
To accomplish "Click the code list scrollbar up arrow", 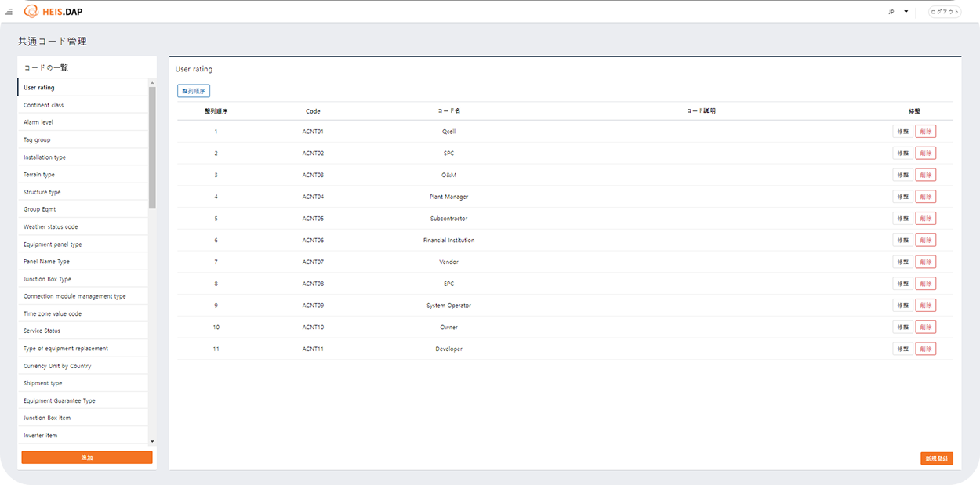I will [152, 82].
